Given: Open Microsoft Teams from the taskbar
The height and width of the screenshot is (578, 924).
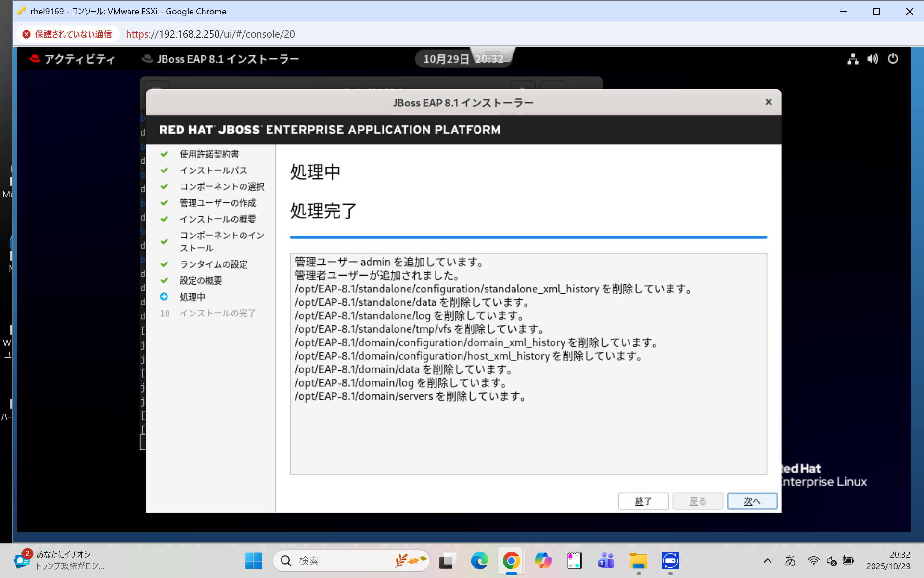Looking at the screenshot, I should [605, 560].
